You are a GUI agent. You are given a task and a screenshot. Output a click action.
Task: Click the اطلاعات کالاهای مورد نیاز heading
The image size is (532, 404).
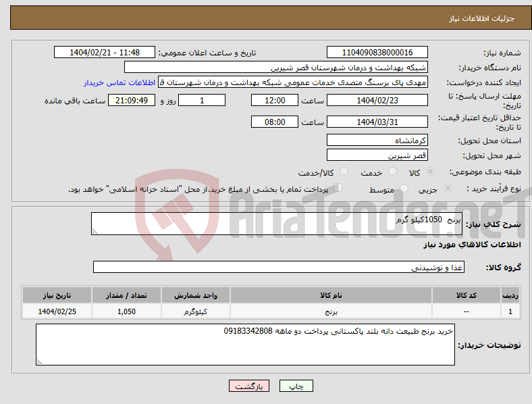point(472,245)
